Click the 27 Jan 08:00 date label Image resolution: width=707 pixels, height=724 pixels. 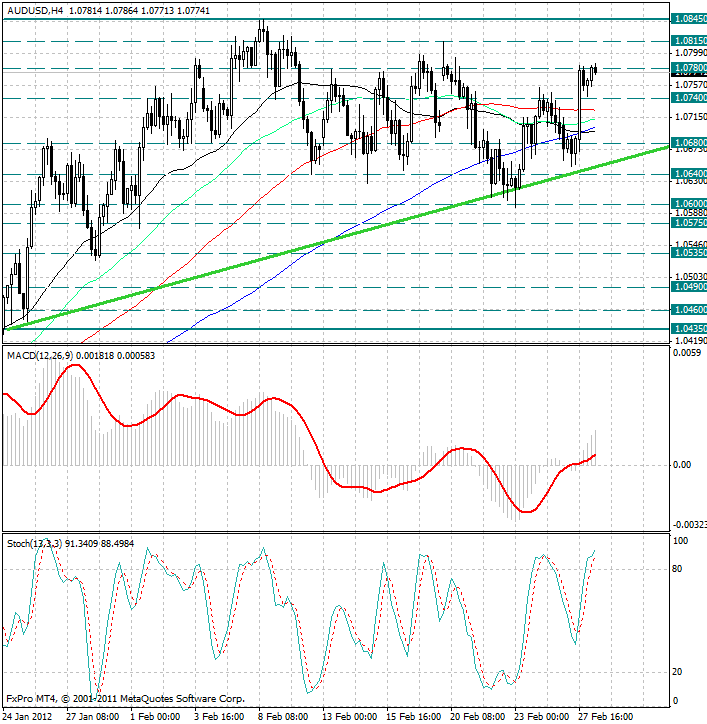click(x=92, y=717)
